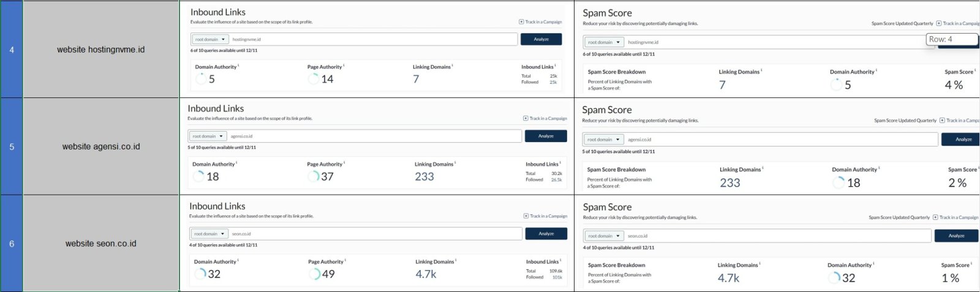This screenshot has height=292, width=980.
Task: Click Inbound Links info icon in seon.co.id row
Action: coord(560,260)
